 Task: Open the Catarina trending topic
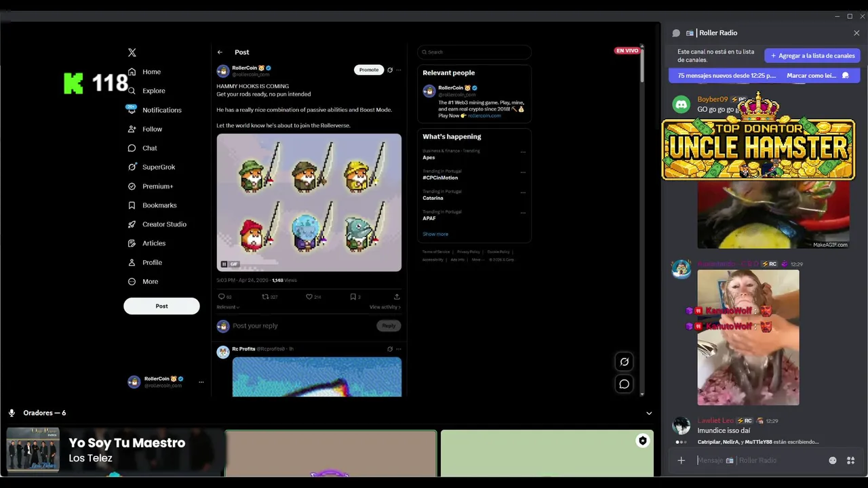433,198
